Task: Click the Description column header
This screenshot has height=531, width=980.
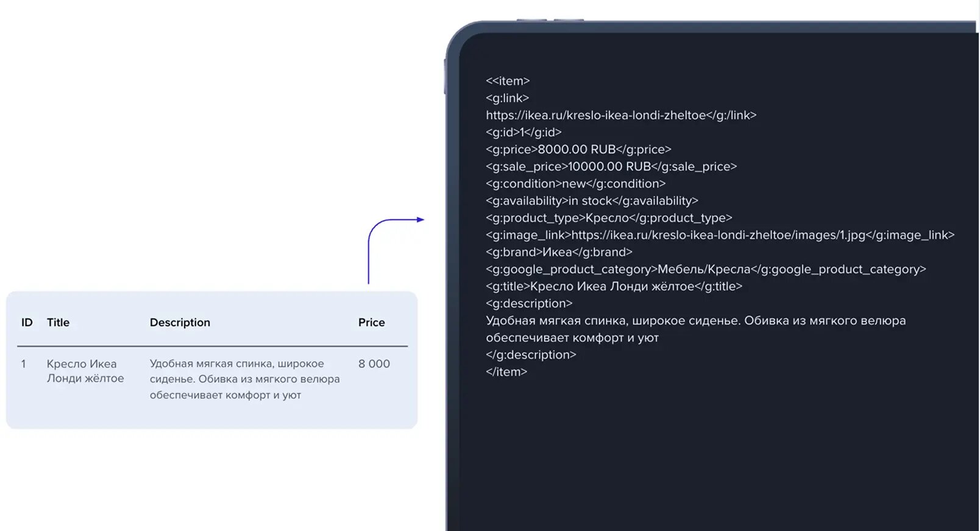Action: tap(180, 323)
